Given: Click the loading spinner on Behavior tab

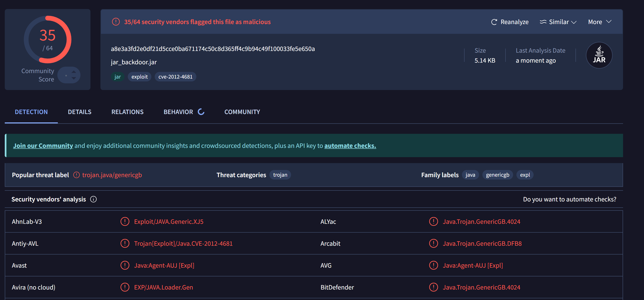Looking at the screenshot, I should point(201,112).
